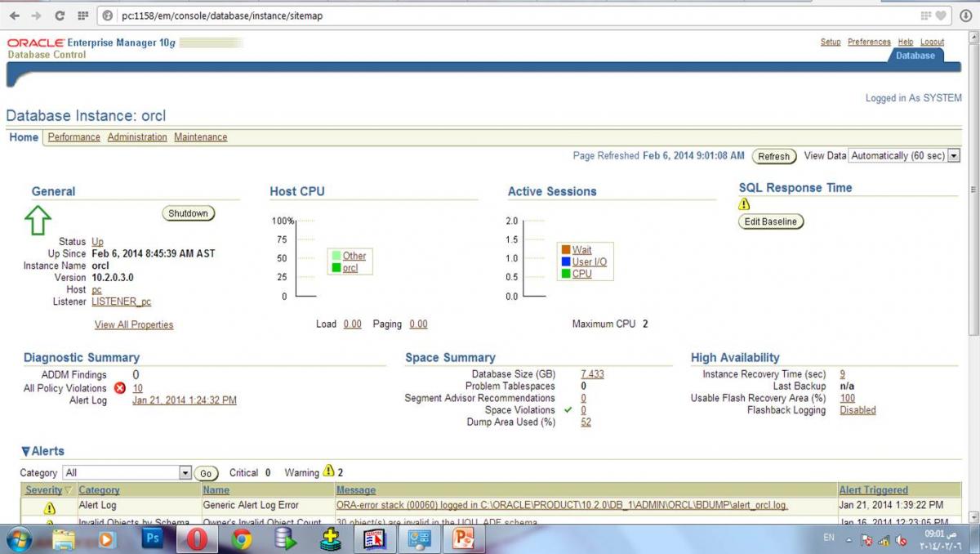Collapse the Alerts section triangle
Image resolution: width=980 pixels, height=554 pixels.
click(26, 451)
